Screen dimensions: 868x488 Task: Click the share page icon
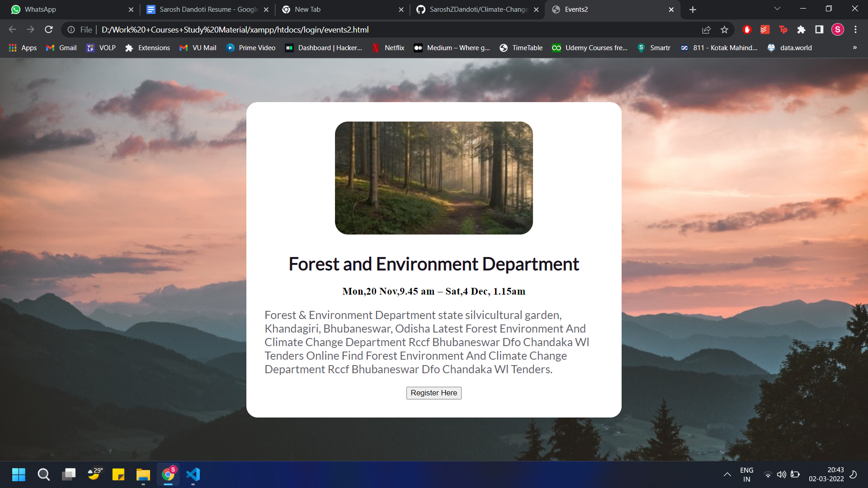pyautogui.click(x=706, y=29)
